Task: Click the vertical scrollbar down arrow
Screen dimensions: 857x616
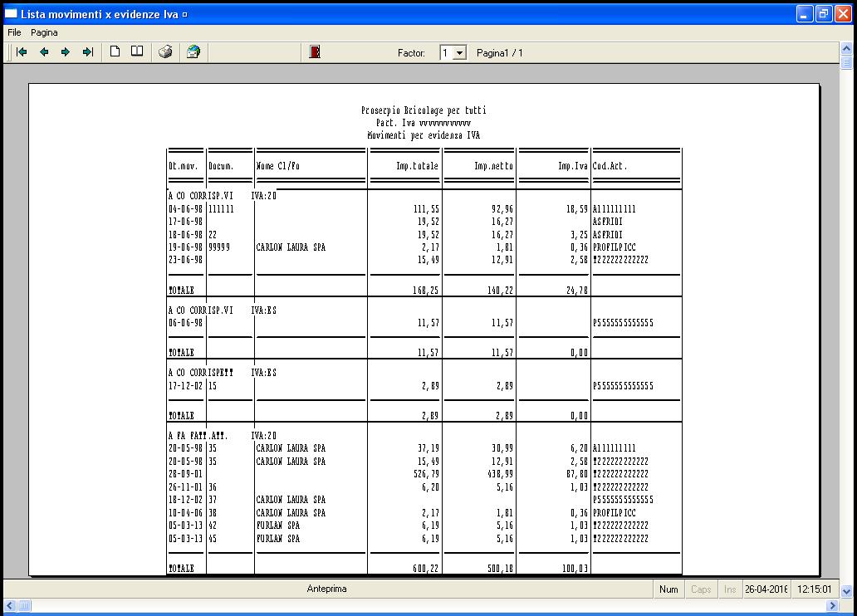Action: pyautogui.click(x=846, y=591)
